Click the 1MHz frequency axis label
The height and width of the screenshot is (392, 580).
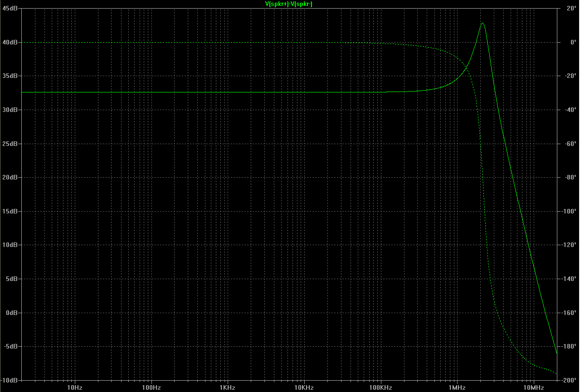[x=457, y=388]
